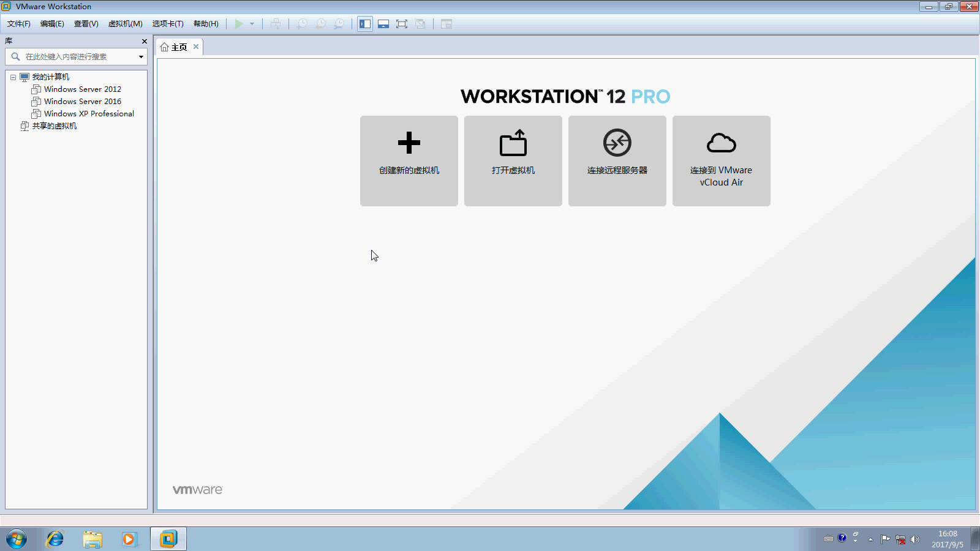
Task: Click the full screen mode icon
Action: point(402,24)
